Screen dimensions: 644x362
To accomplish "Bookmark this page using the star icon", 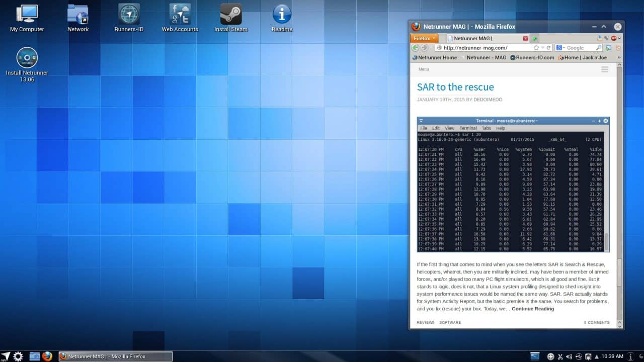I will [536, 48].
